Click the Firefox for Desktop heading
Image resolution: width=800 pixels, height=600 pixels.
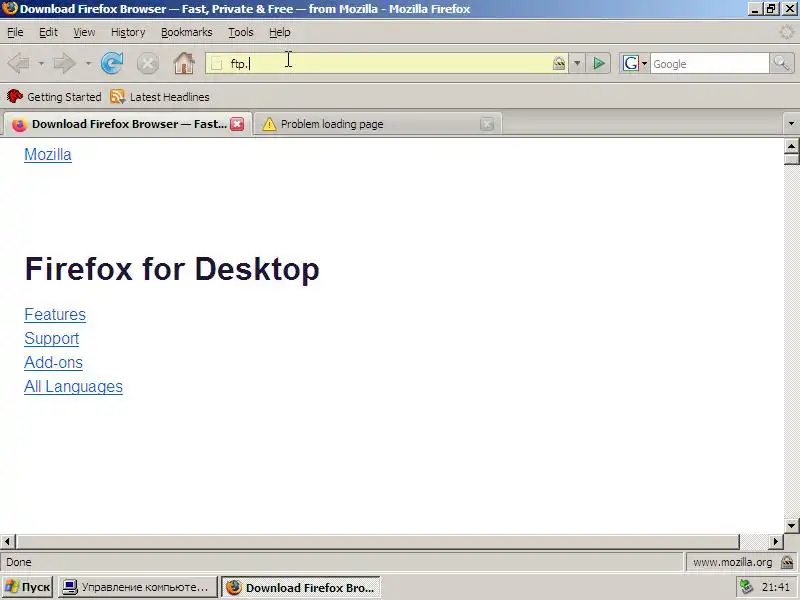[x=172, y=269]
